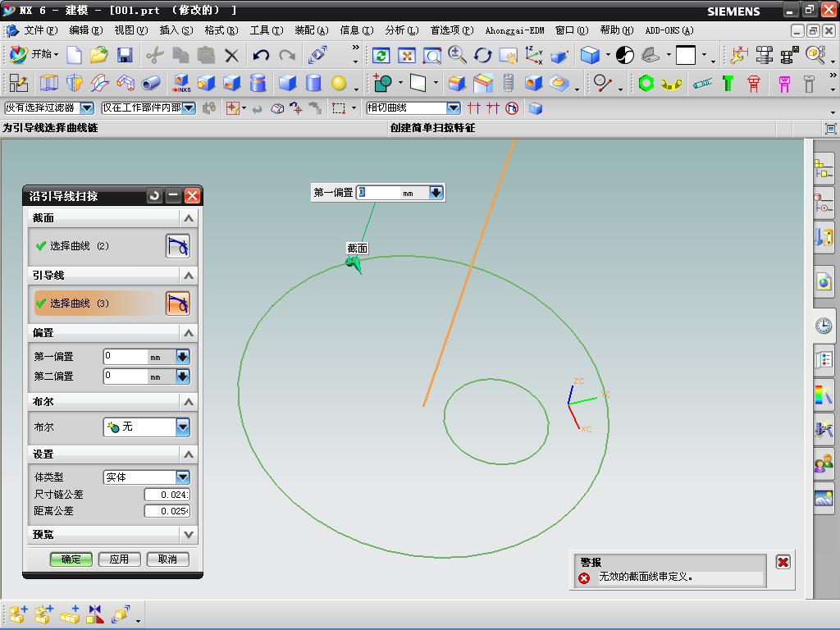Open the 插入(S) menu

176,30
